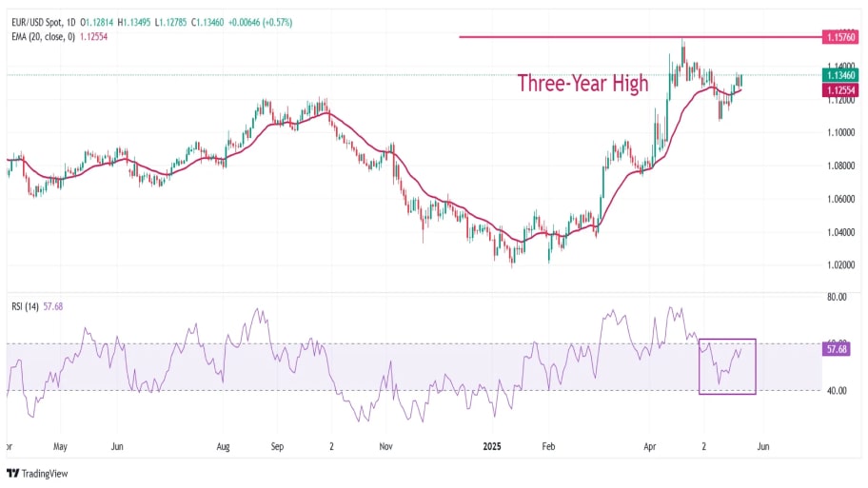Click the 1D interval label in the legend
This screenshot has height=488, width=868.
(x=70, y=23)
